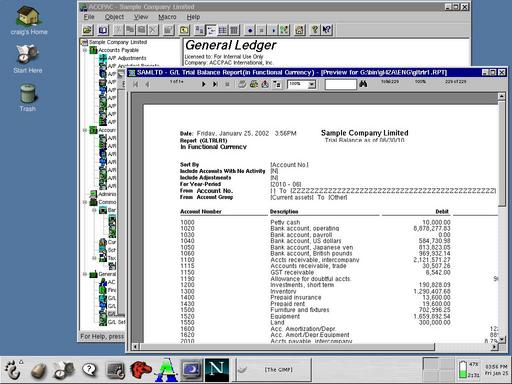Viewport: 512px width, 384px height.
Task: Click the [The GIMP] taskbar button
Action: coord(274,370)
